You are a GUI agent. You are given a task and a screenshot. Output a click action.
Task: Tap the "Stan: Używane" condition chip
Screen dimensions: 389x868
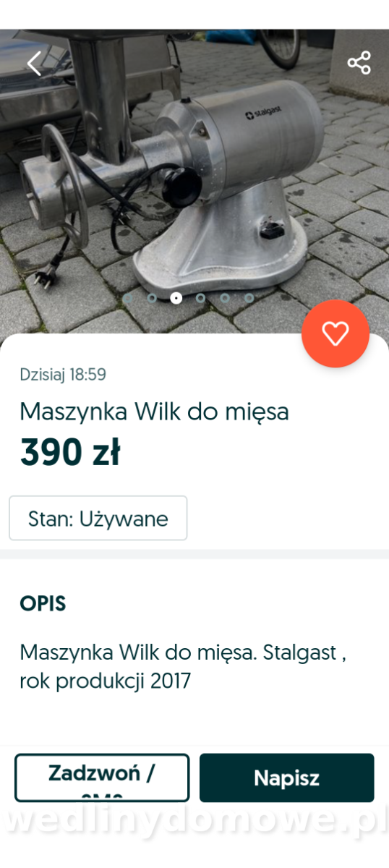click(98, 518)
